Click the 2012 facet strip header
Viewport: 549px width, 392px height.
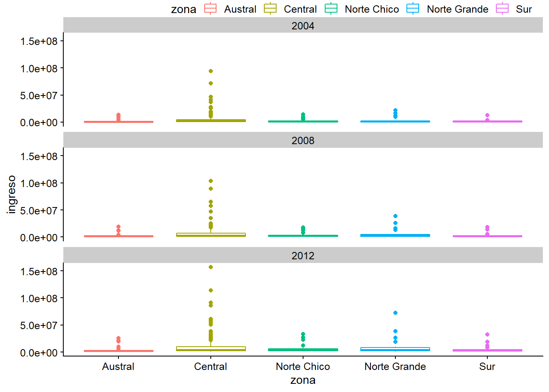click(x=303, y=256)
